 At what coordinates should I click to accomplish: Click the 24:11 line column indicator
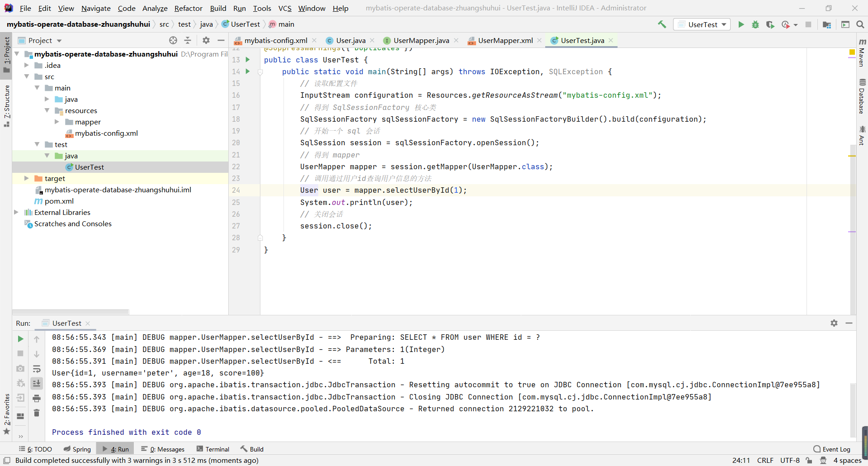coord(741,460)
